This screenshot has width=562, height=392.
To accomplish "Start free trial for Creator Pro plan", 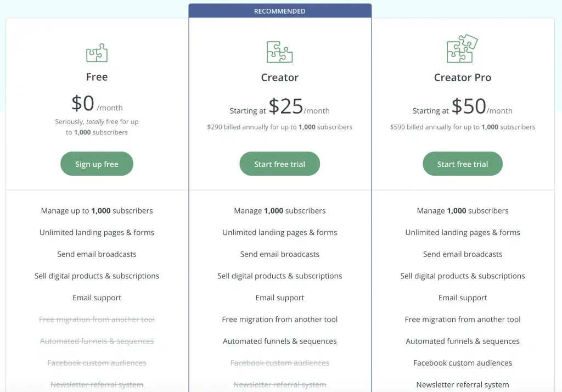I will (x=463, y=164).
